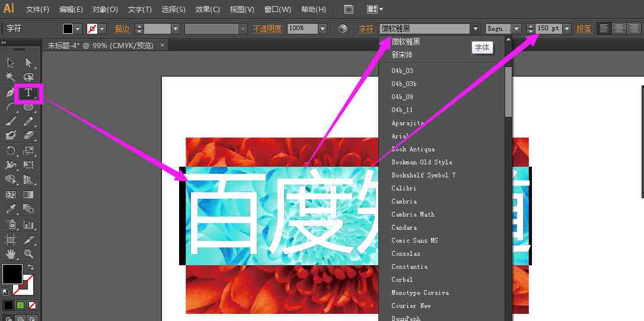The height and width of the screenshot is (321, 644).
Task: Select the Direct Selection tool
Action: tap(28, 63)
